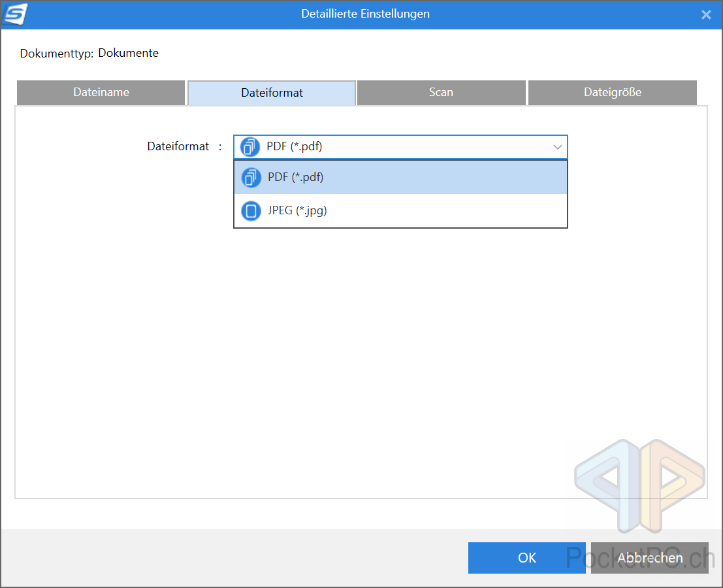723x588 pixels.
Task: Click the "Dokumenttyp:" label
Action: 57,54
